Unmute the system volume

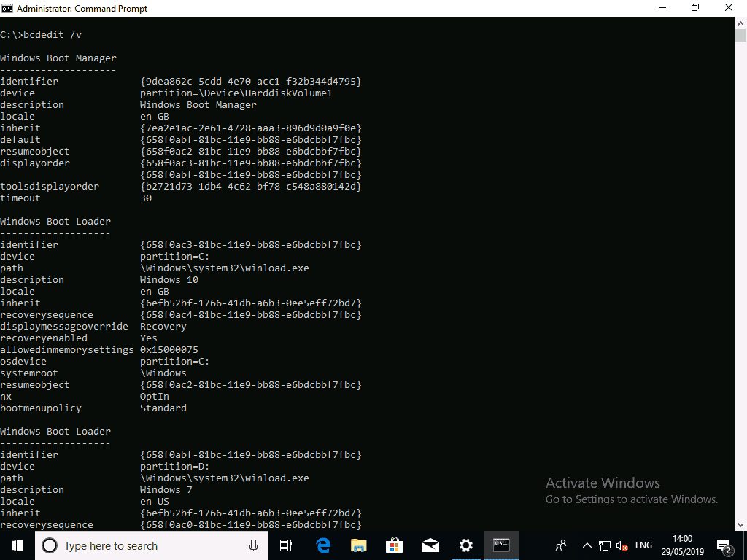click(622, 545)
